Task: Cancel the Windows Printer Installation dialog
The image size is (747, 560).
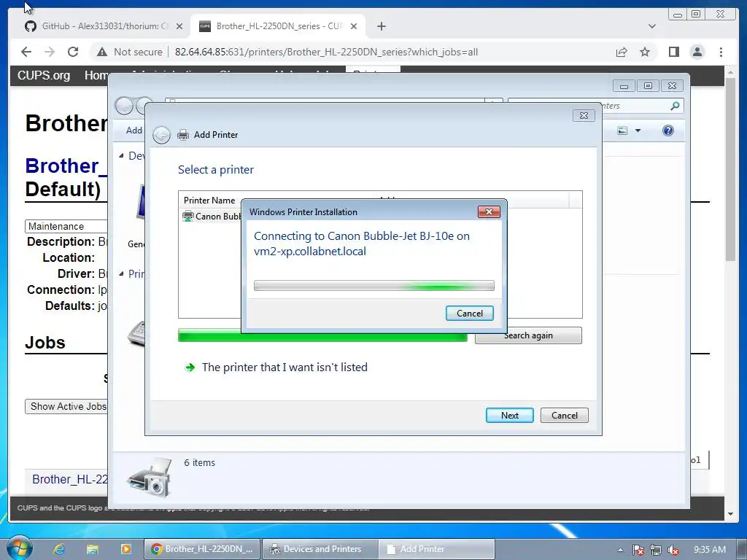Action: [469, 314]
